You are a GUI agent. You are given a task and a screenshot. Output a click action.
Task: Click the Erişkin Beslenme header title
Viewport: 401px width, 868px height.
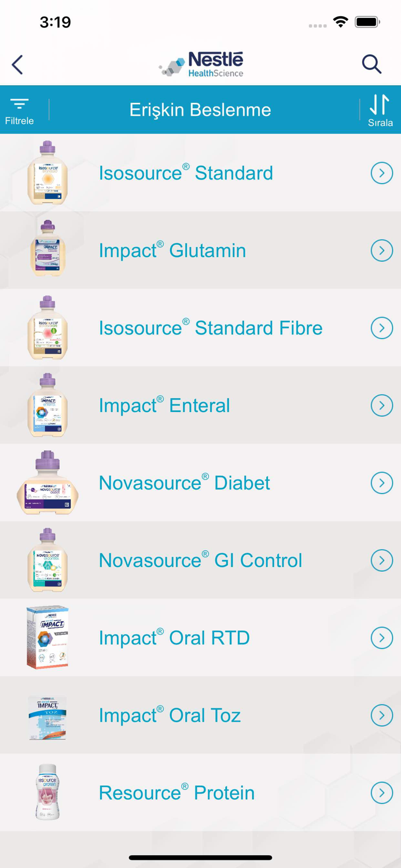200,110
